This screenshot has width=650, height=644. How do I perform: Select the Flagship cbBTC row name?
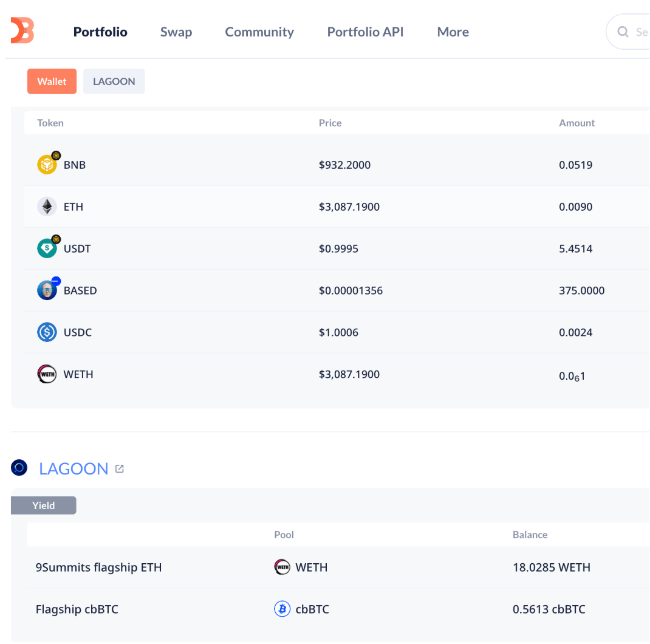pos(77,609)
